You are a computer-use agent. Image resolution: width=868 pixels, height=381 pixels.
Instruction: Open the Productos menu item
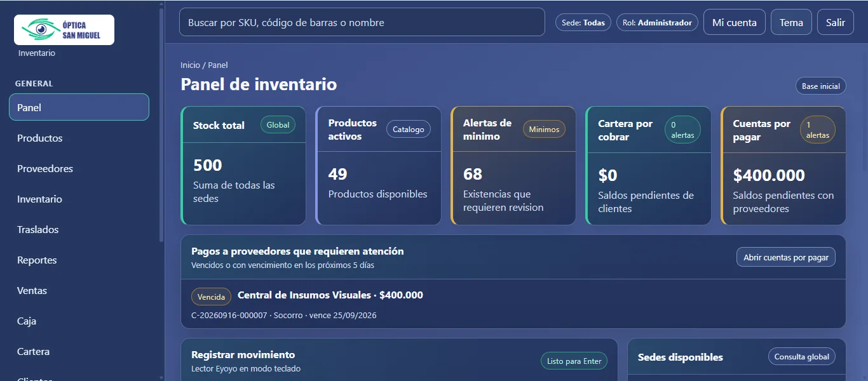(x=79, y=138)
